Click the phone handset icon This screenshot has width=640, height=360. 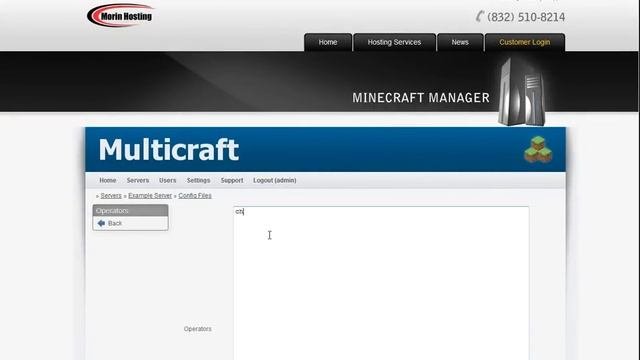pos(480,16)
